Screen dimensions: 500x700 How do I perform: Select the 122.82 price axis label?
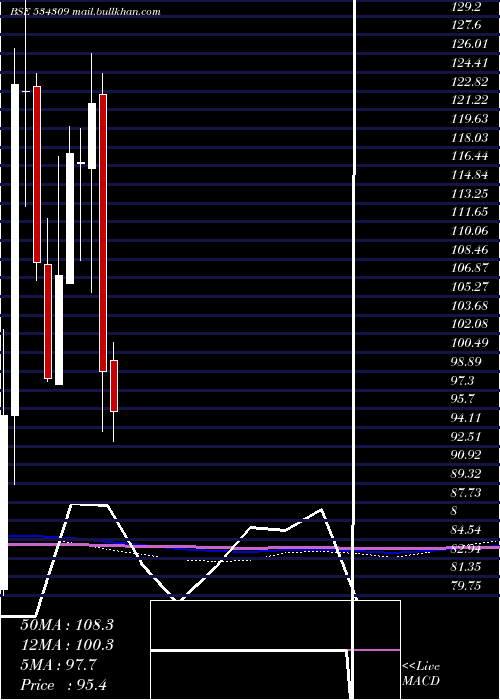point(469,82)
